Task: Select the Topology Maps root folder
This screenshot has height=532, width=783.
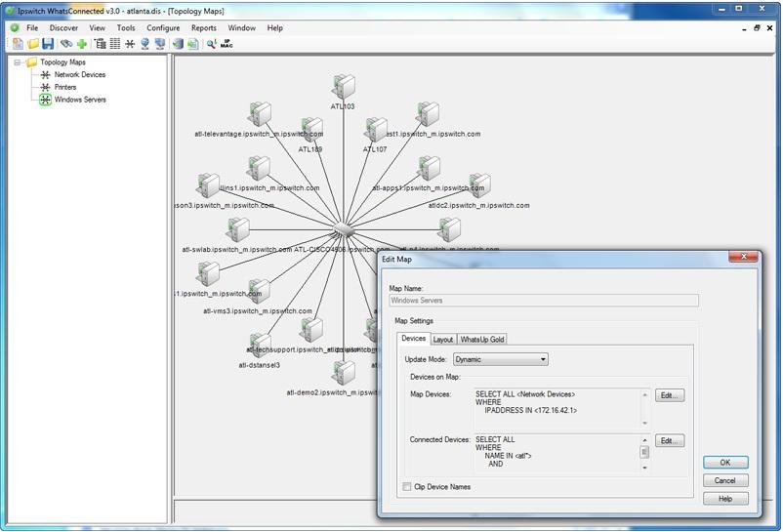Action: point(62,61)
